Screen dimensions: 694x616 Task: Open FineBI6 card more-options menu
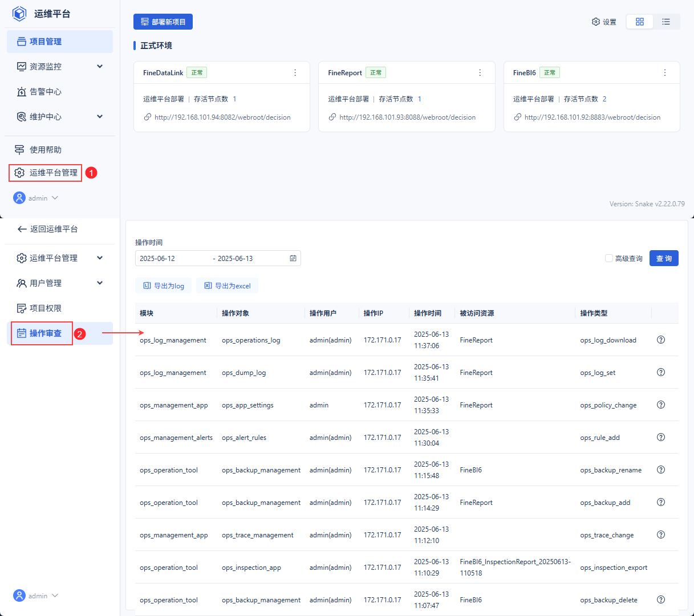[x=665, y=72]
